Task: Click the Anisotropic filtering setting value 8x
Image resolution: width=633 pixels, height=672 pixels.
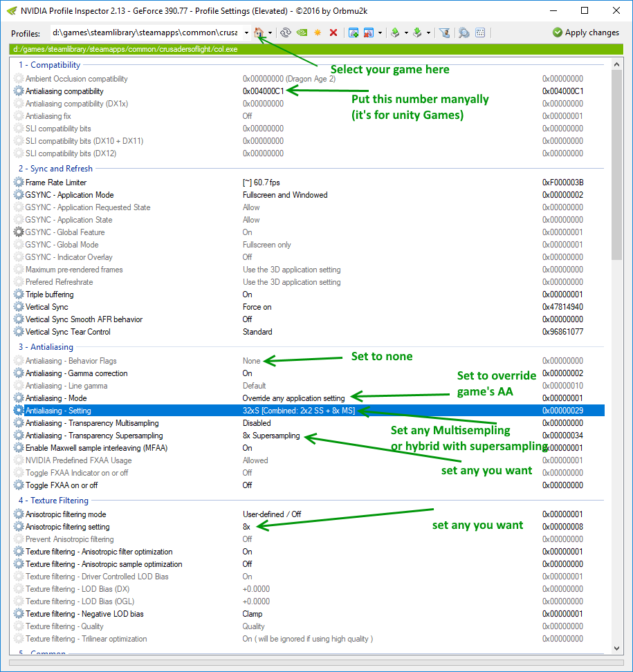Action: (246, 527)
